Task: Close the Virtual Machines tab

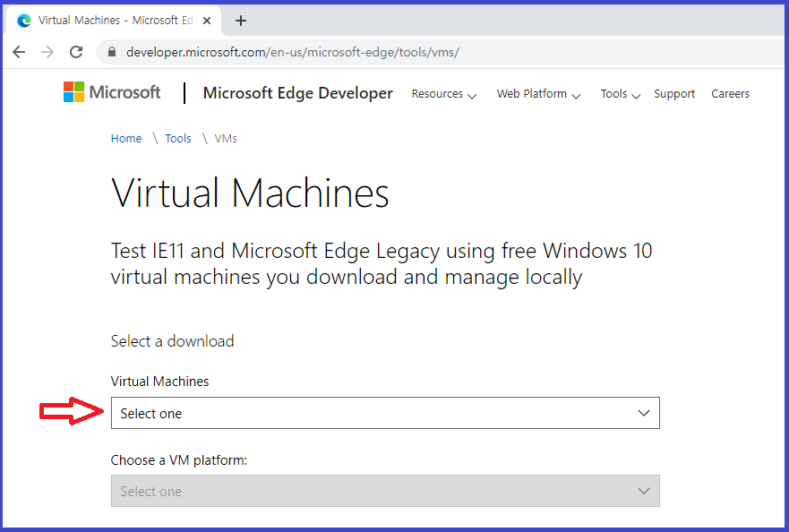Action: tap(207, 21)
